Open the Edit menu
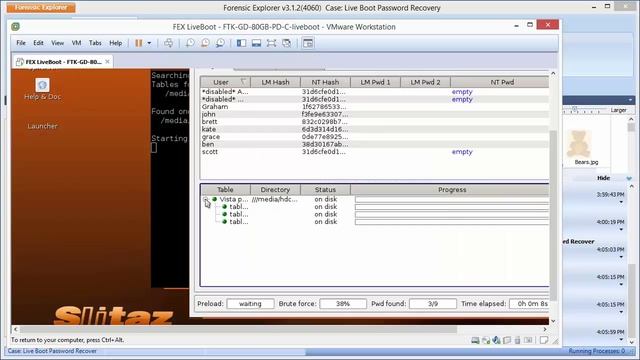 click(x=38, y=43)
